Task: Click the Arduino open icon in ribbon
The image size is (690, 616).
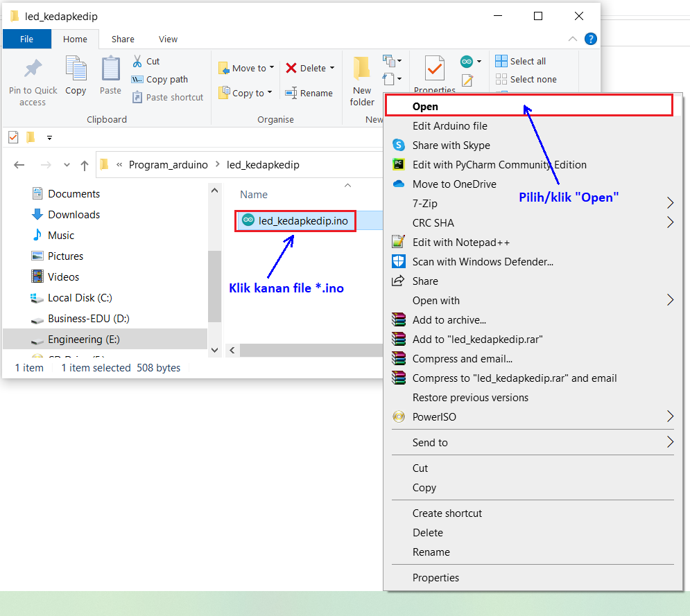Action: (x=467, y=62)
